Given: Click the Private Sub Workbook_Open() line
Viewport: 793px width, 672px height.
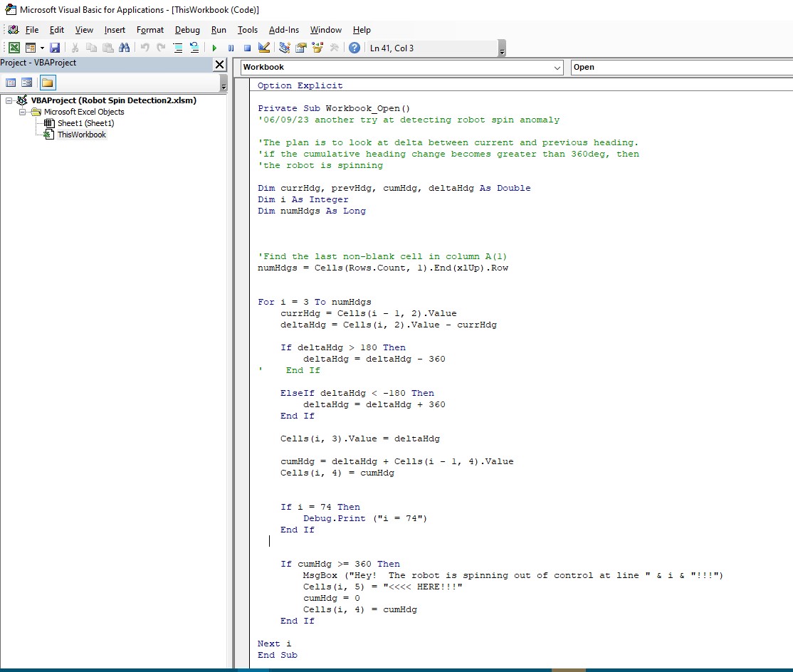Looking at the screenshot, I should point(334,108).
